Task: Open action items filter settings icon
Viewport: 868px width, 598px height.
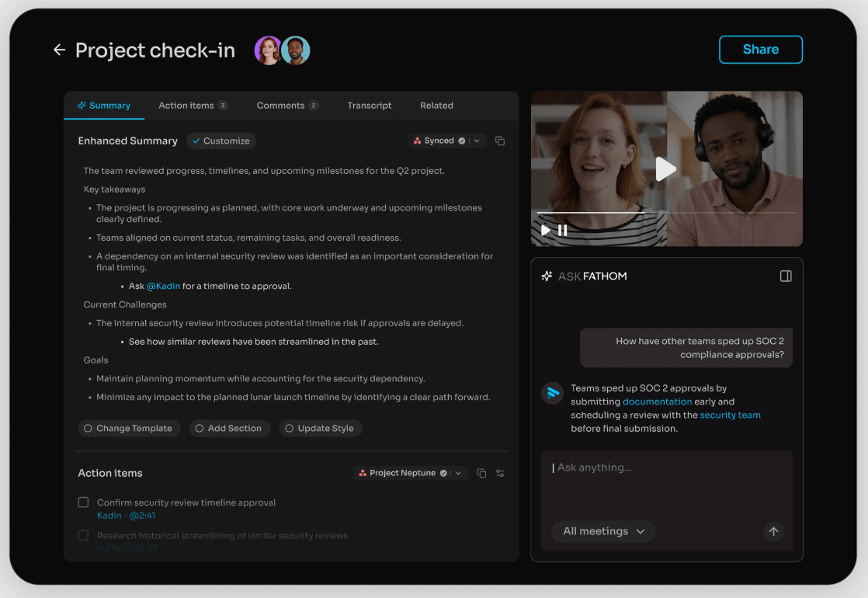Action: pos(500,473)
